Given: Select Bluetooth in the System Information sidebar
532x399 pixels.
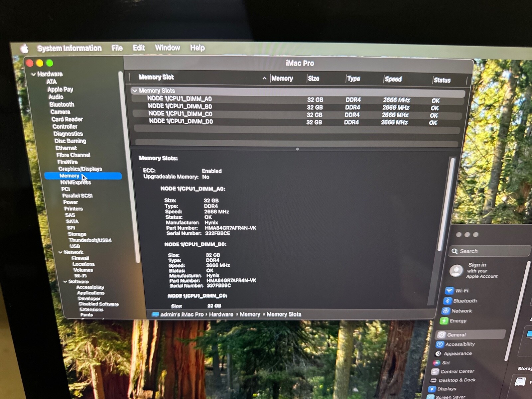Looking at the screenshot, I should pyautogui.click(x=62, y=104).
